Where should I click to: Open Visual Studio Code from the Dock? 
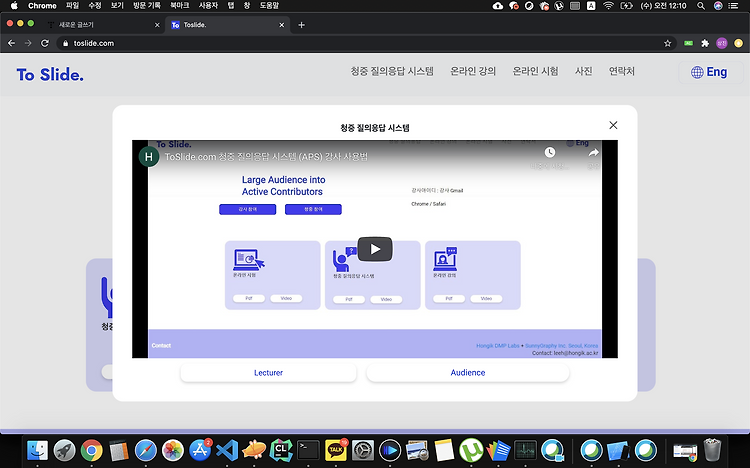(x=227, y=450)
